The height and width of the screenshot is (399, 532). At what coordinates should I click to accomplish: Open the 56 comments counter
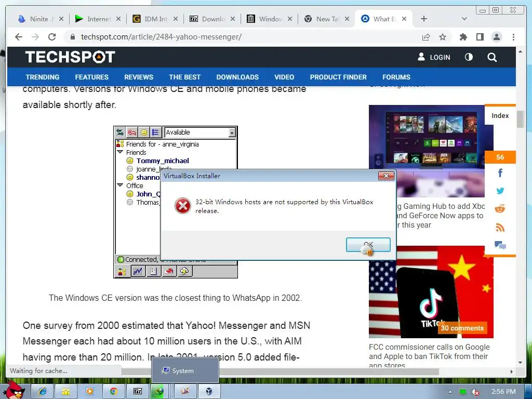(500, 157)
